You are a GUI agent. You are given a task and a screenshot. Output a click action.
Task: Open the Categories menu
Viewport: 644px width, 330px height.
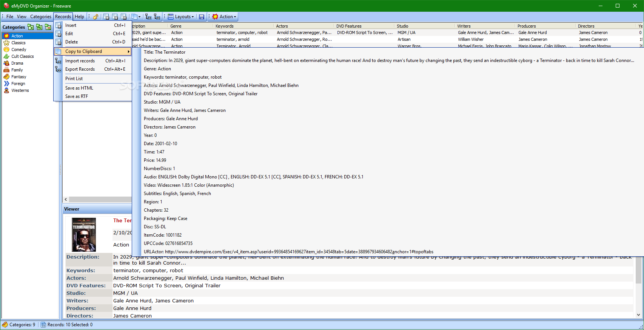(x=40, y=17)
